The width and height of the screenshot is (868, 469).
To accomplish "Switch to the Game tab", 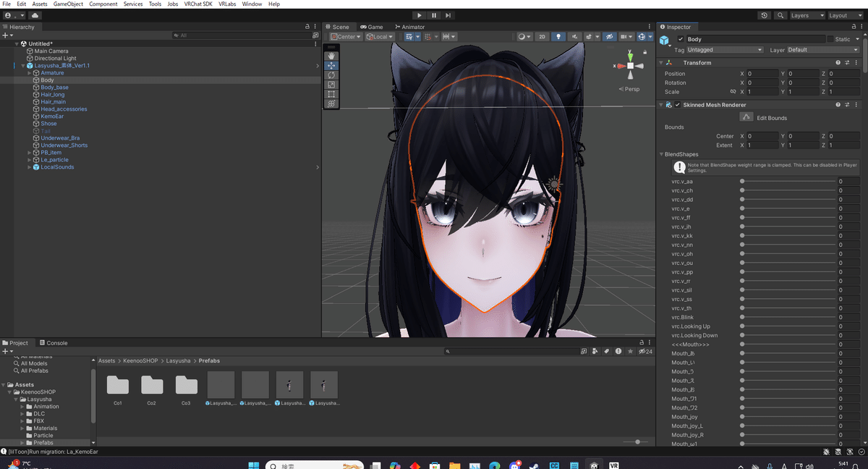I will pyautogui.click(x=372, y=27).
